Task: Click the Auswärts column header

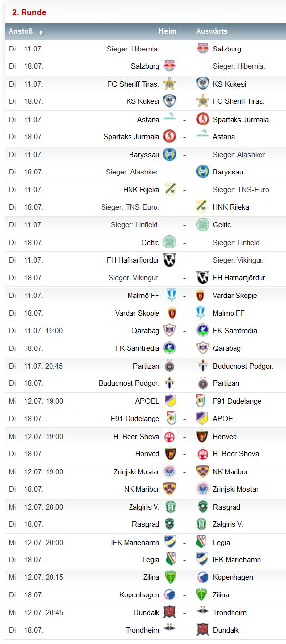Action: coord(212,31)
